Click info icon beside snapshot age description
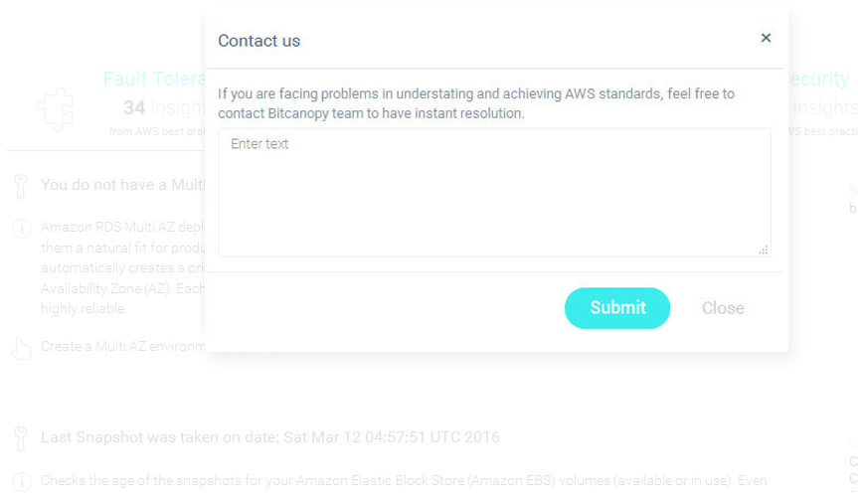The width and height of the screenshot is (858, 504). [x=21, y=482]
